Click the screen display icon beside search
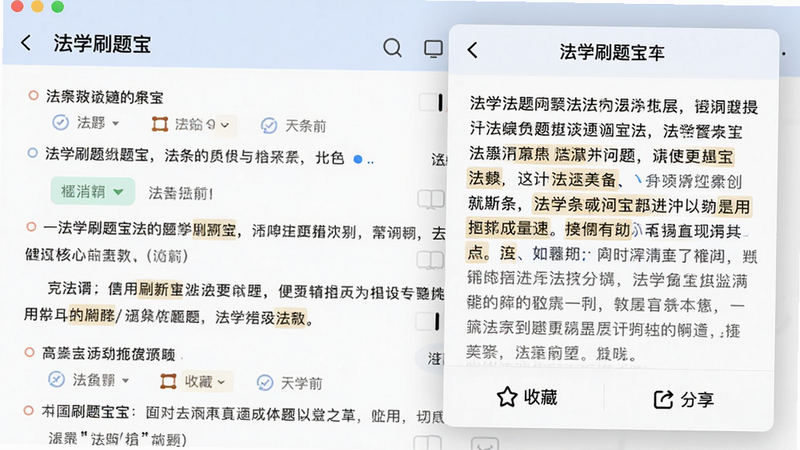Screen dimensions: 800x450 433,48
